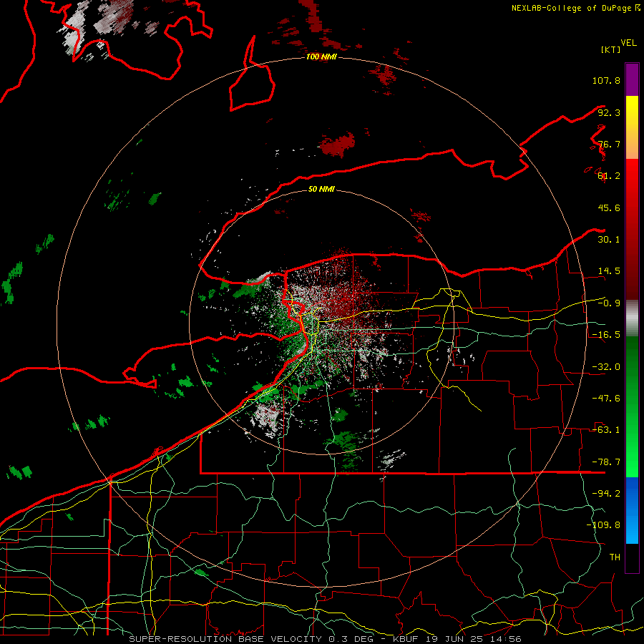This screenshot has width=644, height=644.
Task: Select the -63.1 velocity scale value
Action: pos(606,430)
